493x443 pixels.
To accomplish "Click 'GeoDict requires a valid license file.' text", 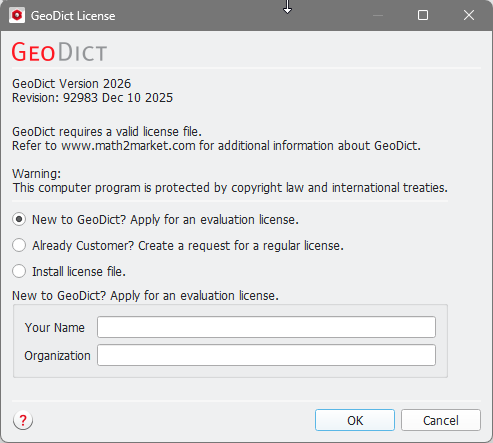I will click(x=107, y=132).
